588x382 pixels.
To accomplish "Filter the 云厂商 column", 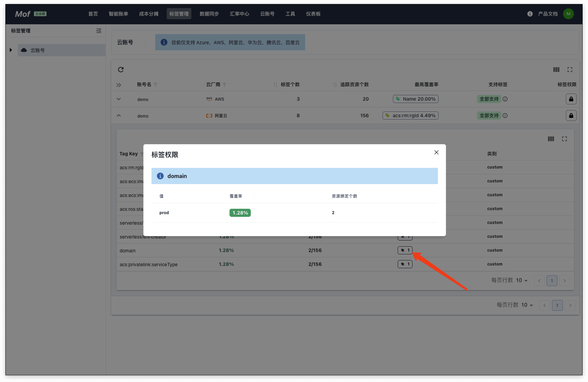I will coord(224,85).
